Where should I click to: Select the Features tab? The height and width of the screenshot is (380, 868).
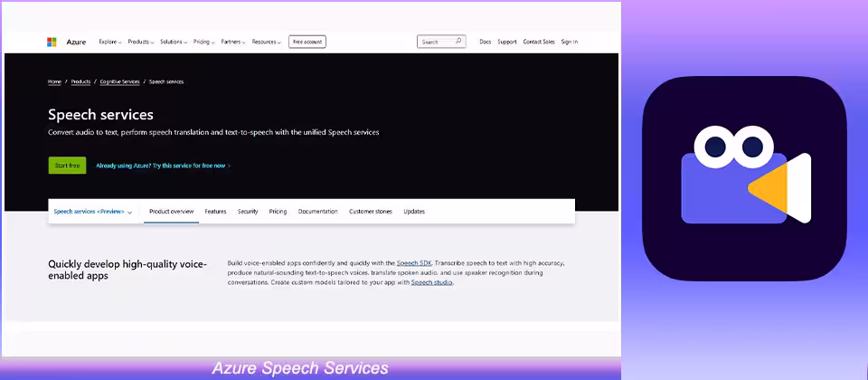[x=215, y=212]
